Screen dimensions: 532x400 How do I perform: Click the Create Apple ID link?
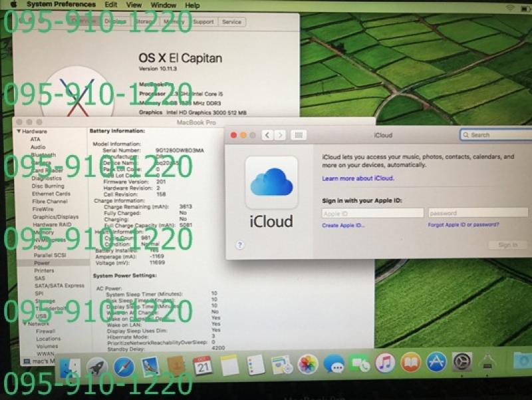coord(343,226)
